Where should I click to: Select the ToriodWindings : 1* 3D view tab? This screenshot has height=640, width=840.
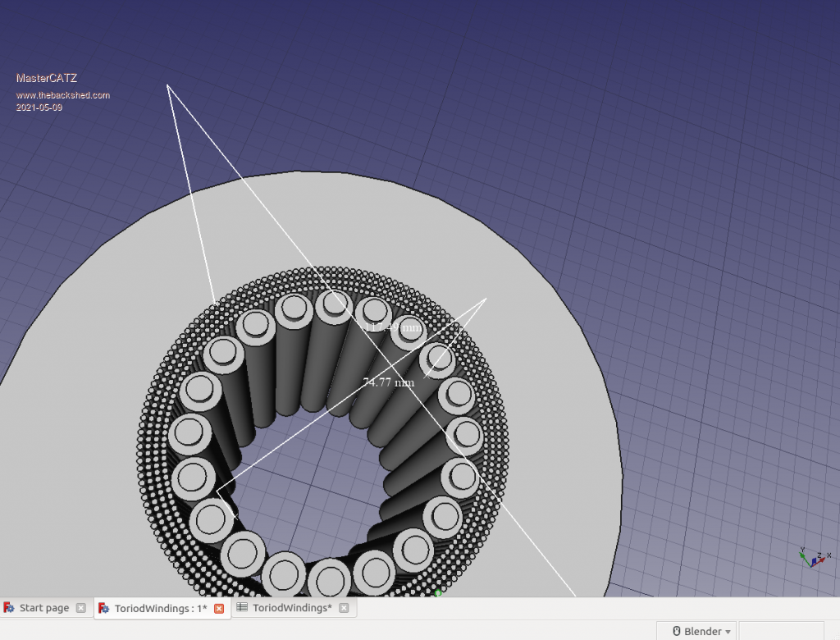coord(160,608)
